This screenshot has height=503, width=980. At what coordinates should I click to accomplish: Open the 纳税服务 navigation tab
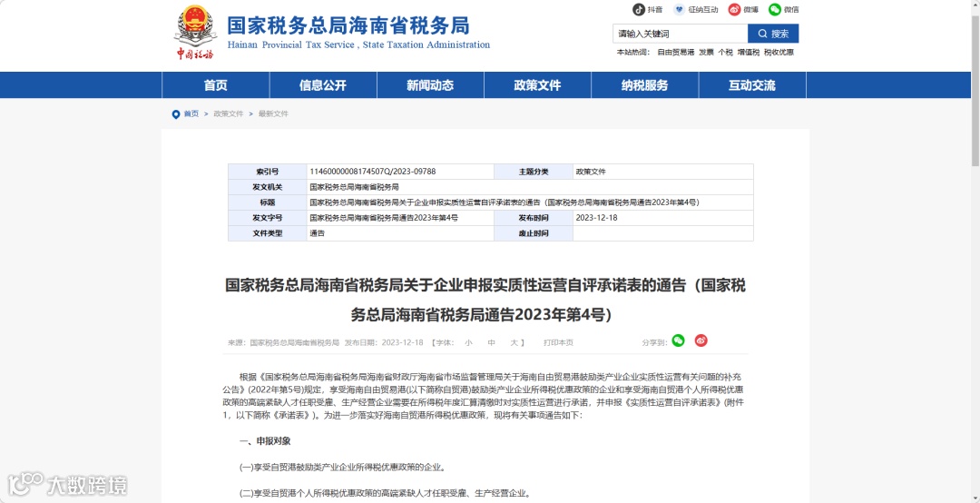coord(644,85)
